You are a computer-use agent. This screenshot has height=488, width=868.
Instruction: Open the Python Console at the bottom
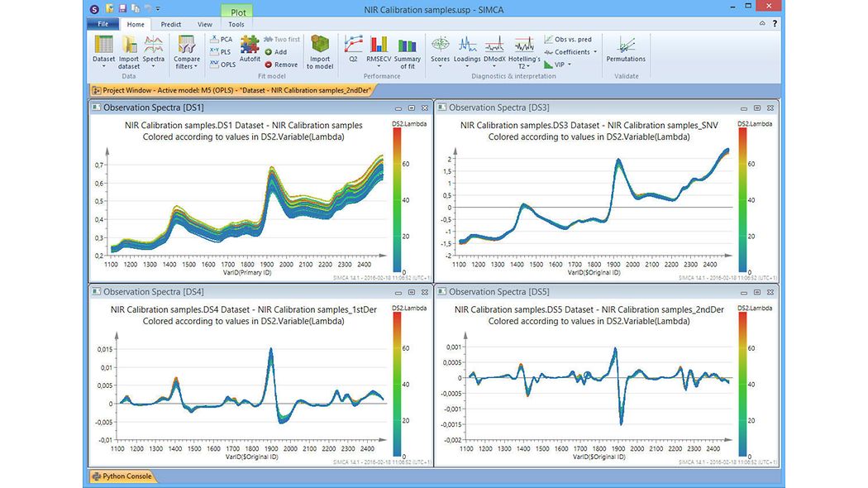pyautogui.click(x=122, y=476)
